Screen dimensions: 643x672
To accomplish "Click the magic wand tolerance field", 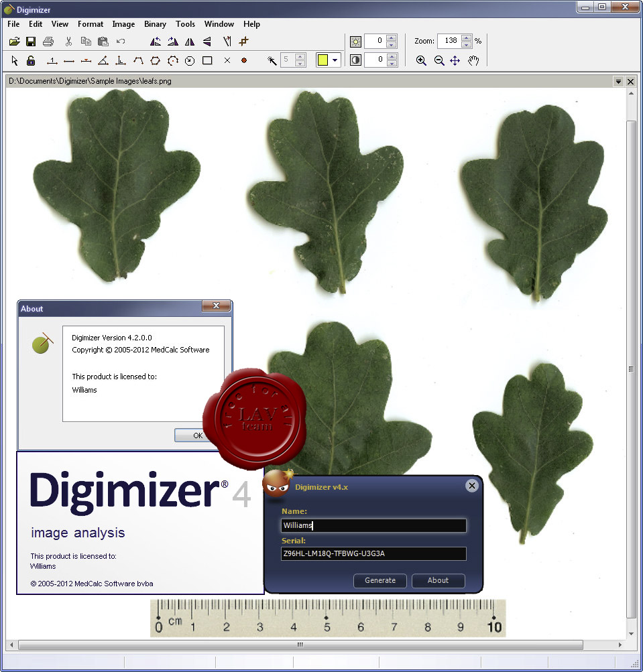I will 288,60.
